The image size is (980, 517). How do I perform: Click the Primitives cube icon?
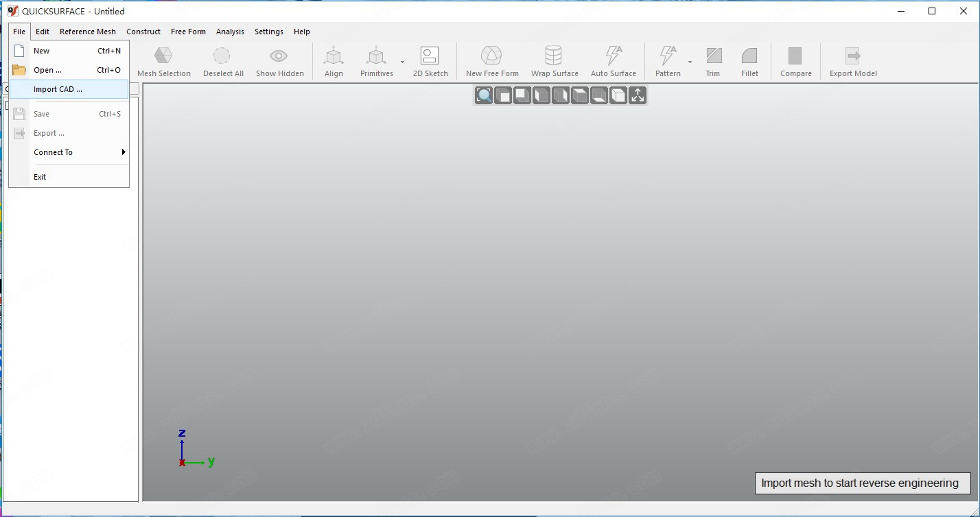point(376,56)
